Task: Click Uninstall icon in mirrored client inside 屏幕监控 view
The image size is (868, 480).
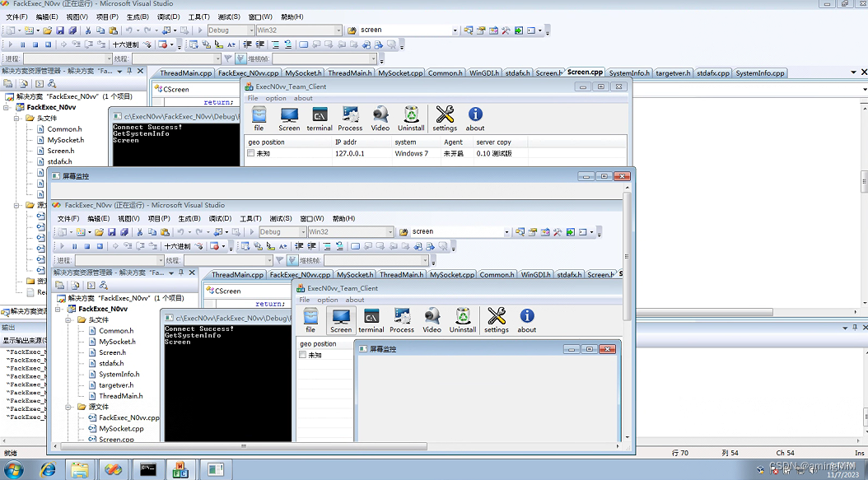Action: tap(463, 320)
